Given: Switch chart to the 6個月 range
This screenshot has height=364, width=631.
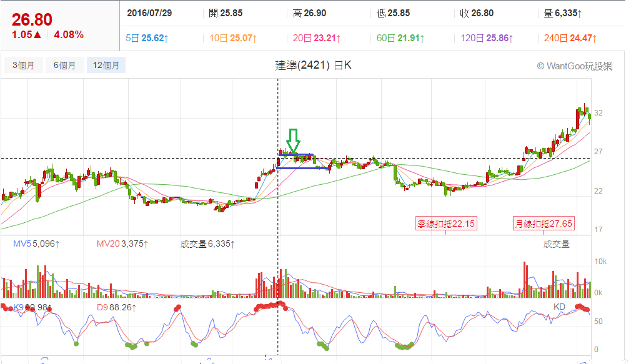Looking at the screenshot, I should pos(64,65).
